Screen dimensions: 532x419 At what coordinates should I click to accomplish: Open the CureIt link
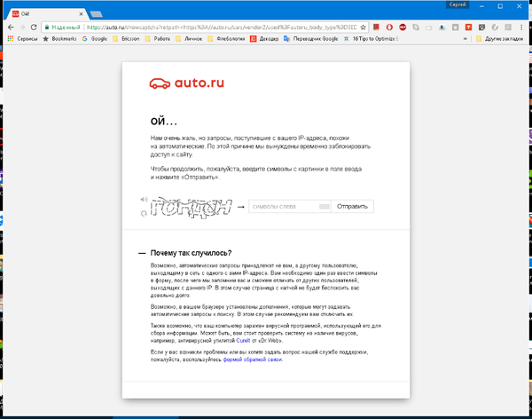tap(243, 341)
